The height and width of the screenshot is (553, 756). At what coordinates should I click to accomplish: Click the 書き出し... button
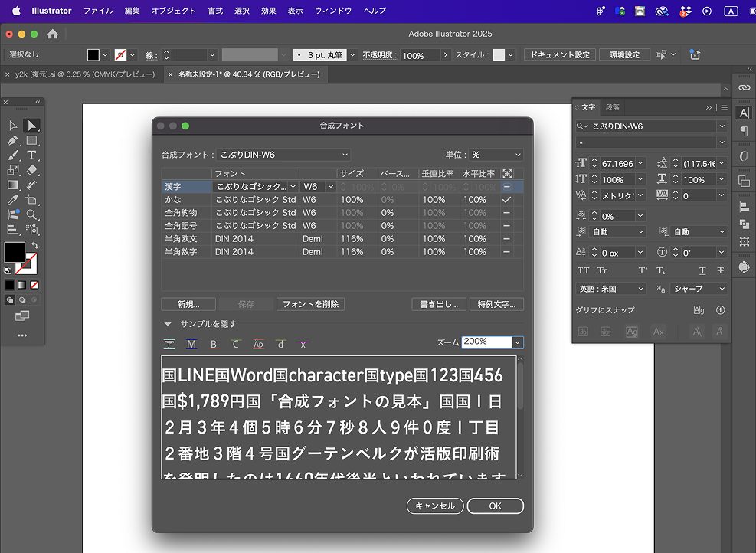click(439, 304)
